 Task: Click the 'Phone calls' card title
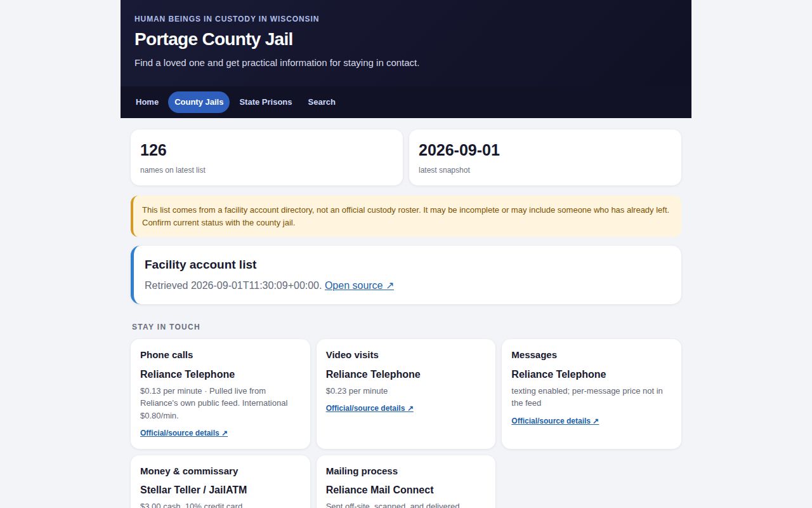pyautogui.click(x=166, y=355)
